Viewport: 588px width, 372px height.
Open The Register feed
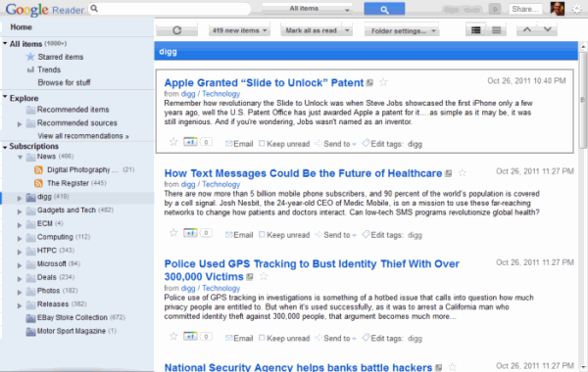tap(68, 183)
